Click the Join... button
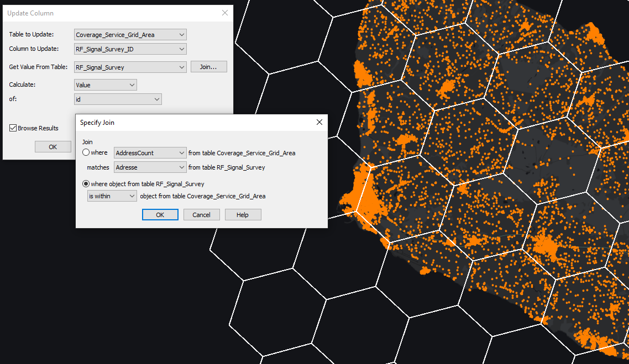This screenshot has width=629, height=364. tap(209, 66)
